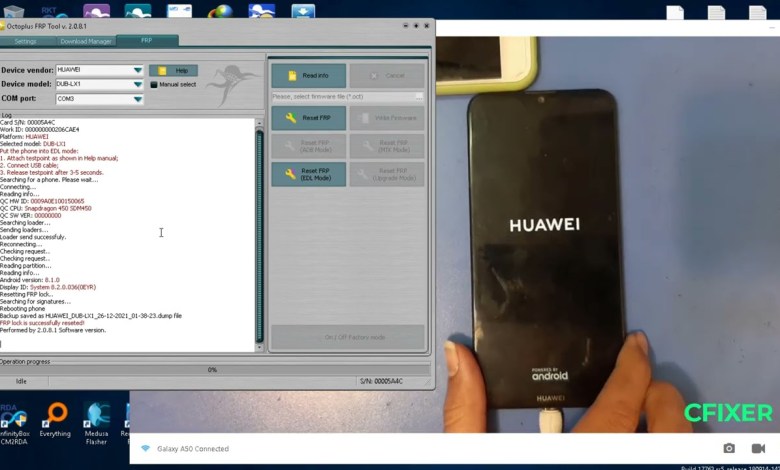
Task: Open the Device model dropdown
Action: (137, 85)
